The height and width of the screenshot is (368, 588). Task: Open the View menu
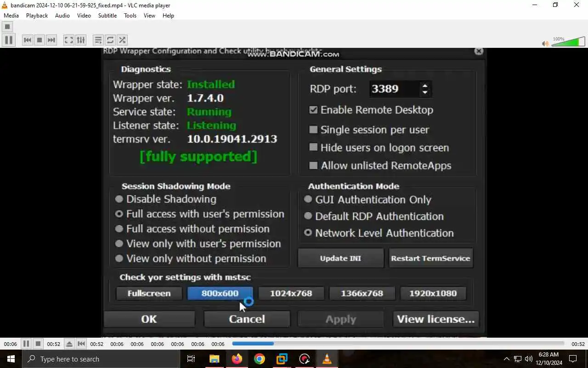[x=149, y=15]
